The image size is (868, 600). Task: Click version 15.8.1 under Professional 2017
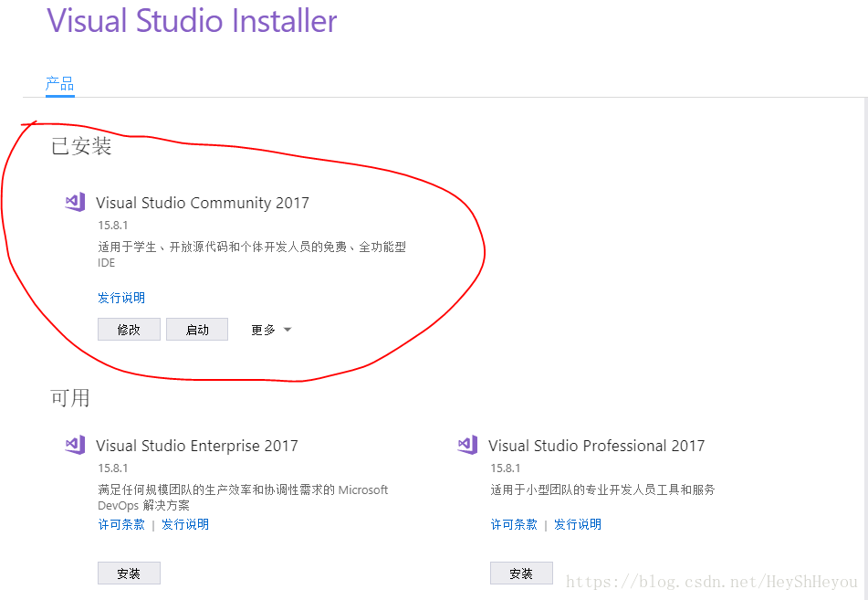point(506,468)
